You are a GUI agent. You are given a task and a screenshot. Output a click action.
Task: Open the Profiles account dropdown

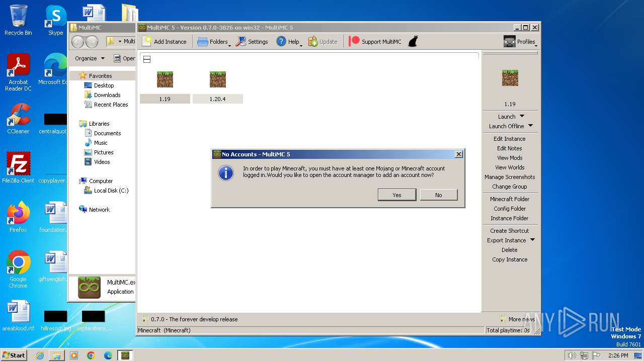pos(520,42)
